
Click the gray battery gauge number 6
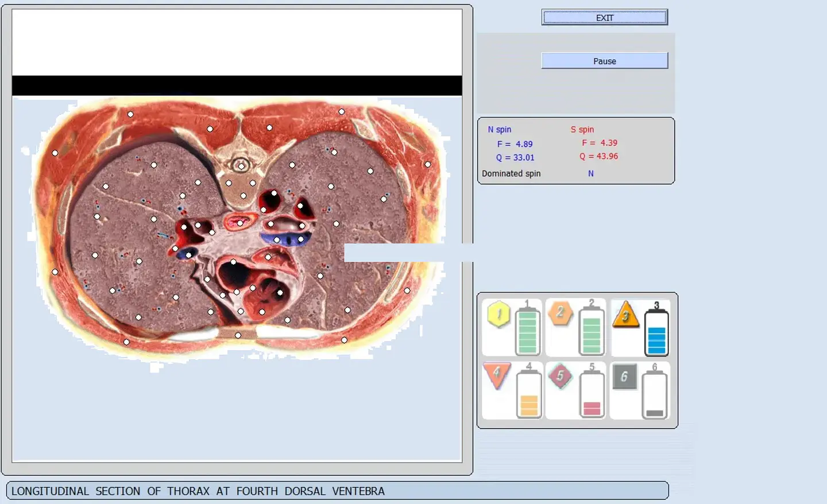[655, 393]
